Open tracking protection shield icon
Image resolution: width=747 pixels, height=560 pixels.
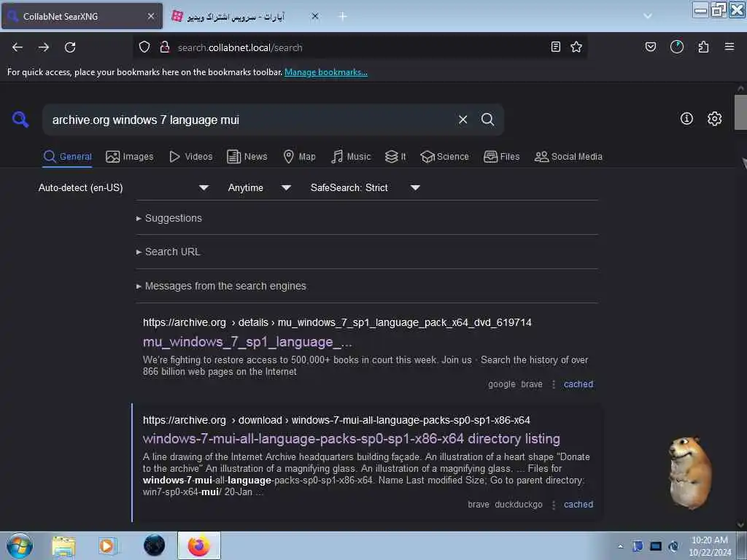click(x=144, y=47)
